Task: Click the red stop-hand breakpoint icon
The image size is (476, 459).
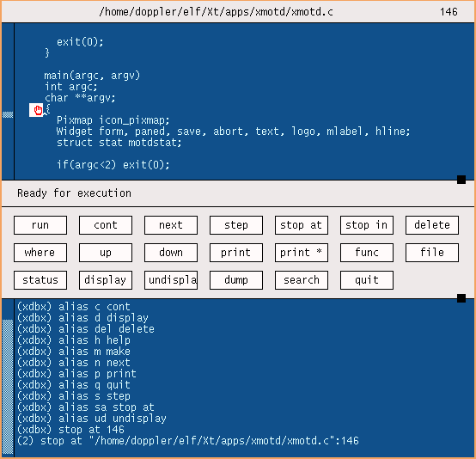Action: (36, 110)
